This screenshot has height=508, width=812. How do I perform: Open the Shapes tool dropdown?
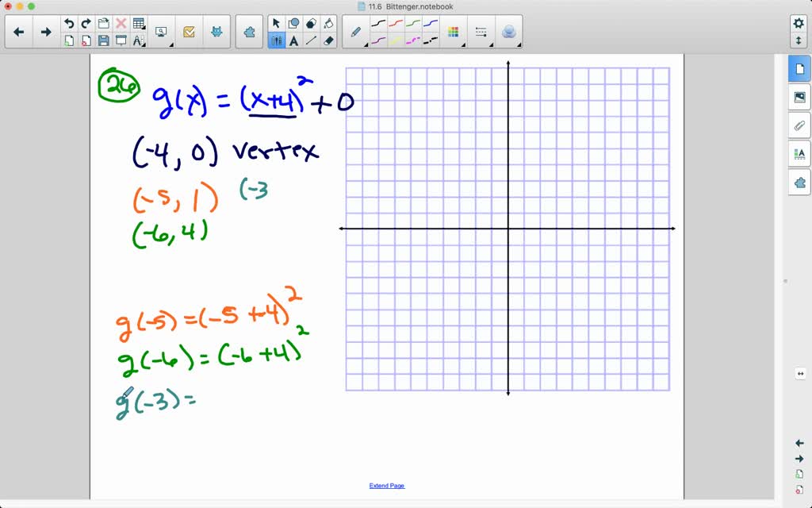click(294, 23)
